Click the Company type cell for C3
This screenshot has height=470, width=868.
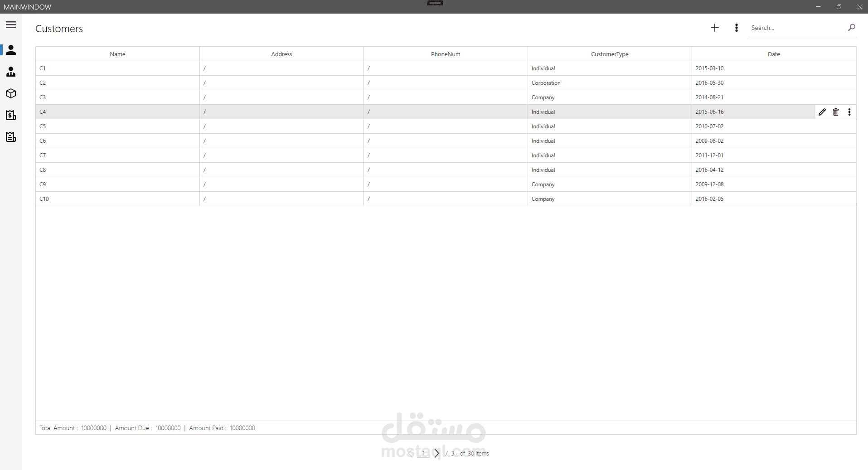610,97
